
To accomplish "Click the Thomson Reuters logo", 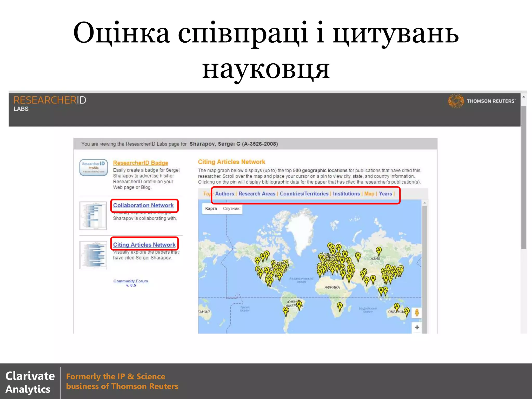I will [482, 101].
